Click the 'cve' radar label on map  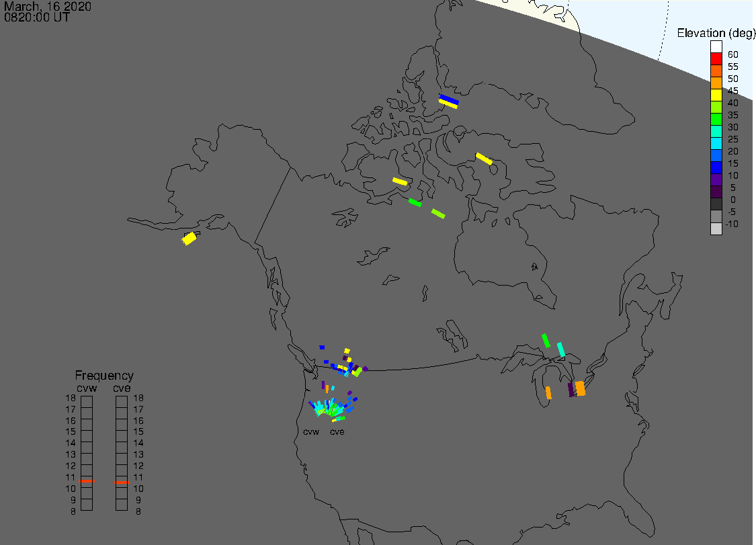[337, 431]
